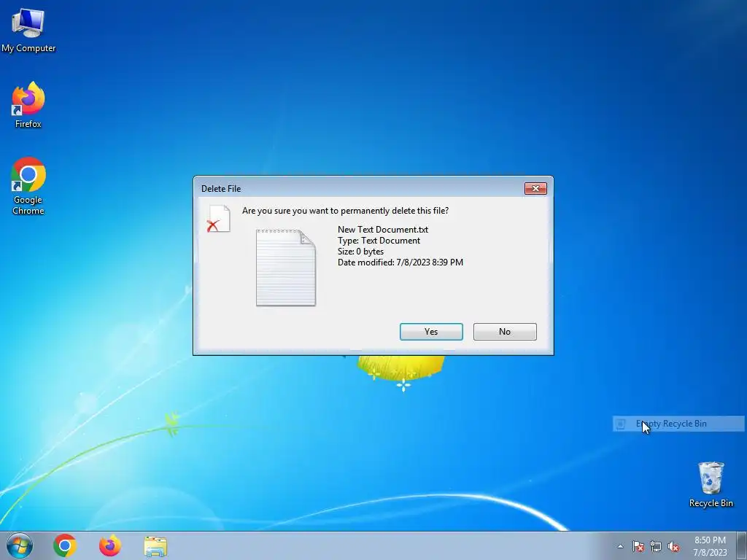Image resolution: width=747 pixels, height=560 pixels.
Task: Open the muted volume tray icon
Action: [x=673, y=546]
